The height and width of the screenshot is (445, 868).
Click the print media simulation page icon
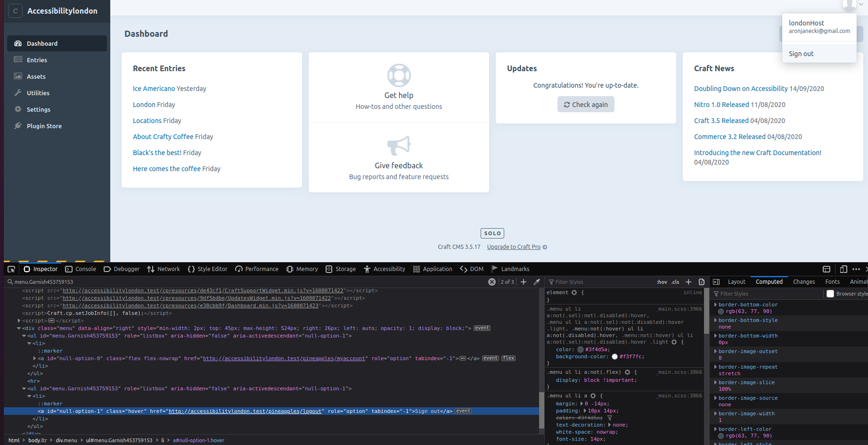[x=702, y=282]
